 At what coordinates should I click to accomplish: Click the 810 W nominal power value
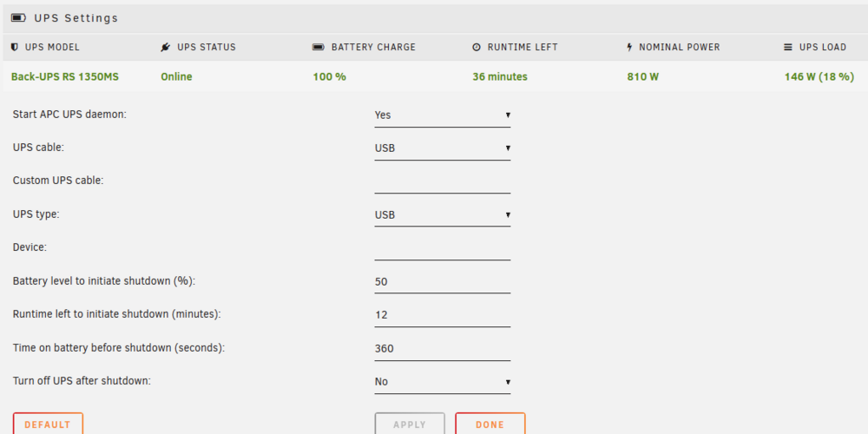click(642, 77)
